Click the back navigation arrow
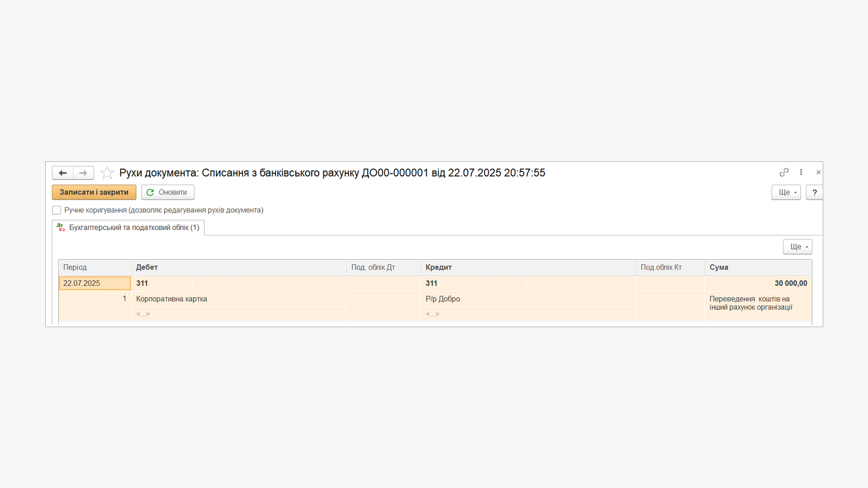 coord(62,173)
